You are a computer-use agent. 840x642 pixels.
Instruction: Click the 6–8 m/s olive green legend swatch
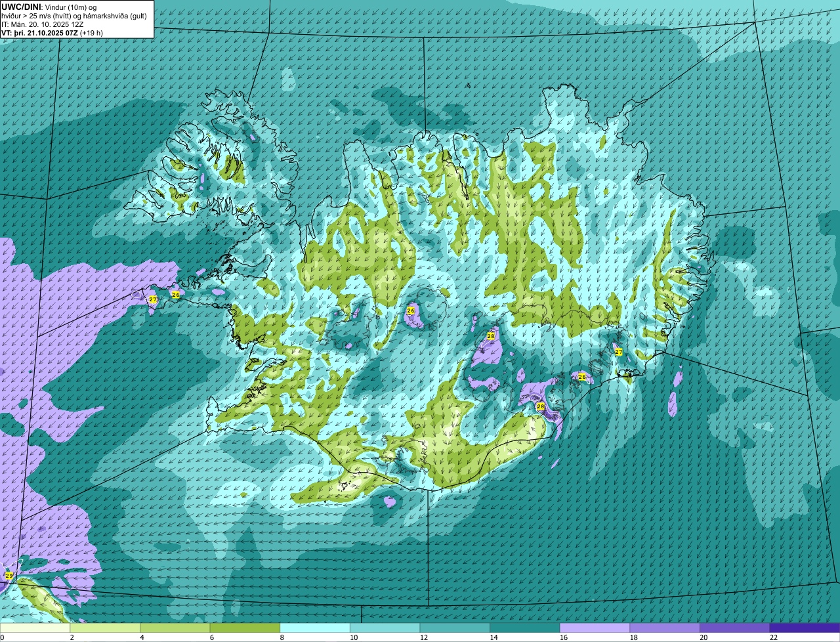245,628
